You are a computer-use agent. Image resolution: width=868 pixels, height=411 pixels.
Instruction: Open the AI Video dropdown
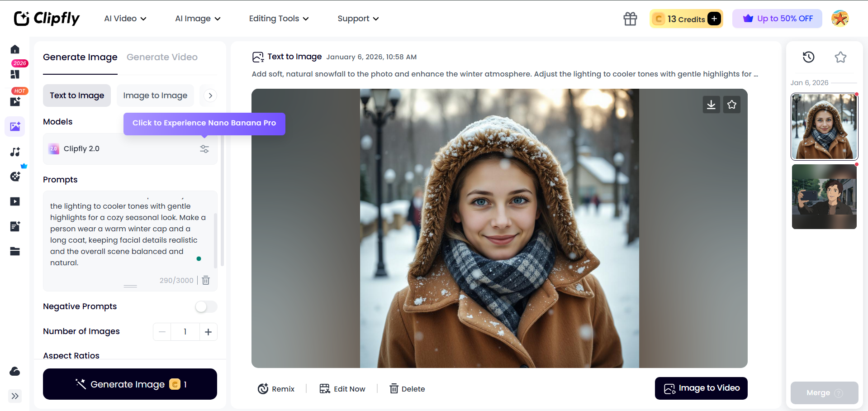click(125, 19)
